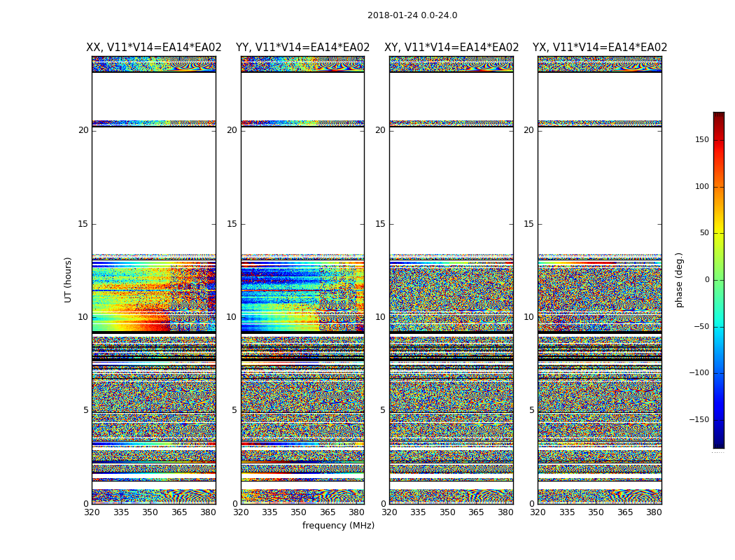
Task: Click the 'UT (hours)' axis label
Action: (68, 280)
